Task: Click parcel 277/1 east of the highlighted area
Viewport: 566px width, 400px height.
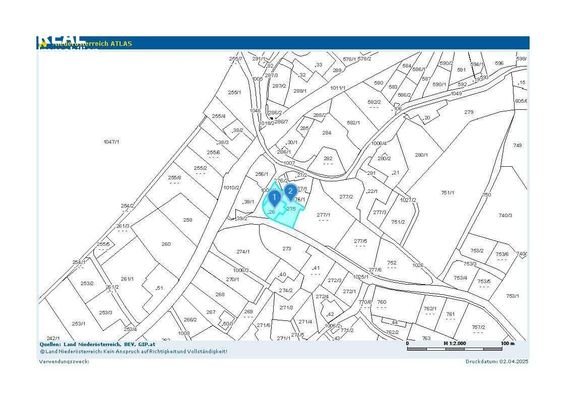Action: coord(323,215)
